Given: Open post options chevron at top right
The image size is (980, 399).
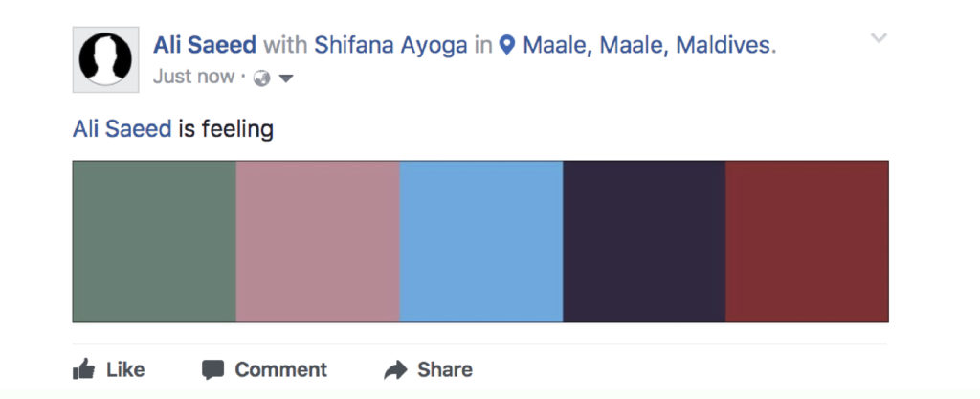Looking at the screenshot, I should coord(879,38).
